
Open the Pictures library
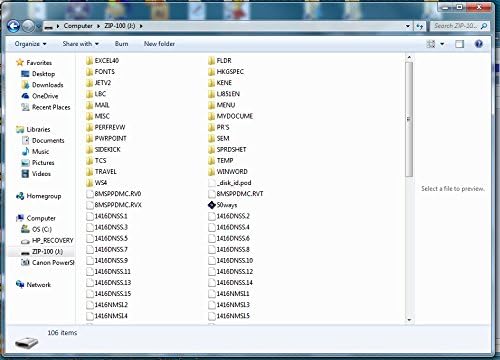click(x=43, y=163)
